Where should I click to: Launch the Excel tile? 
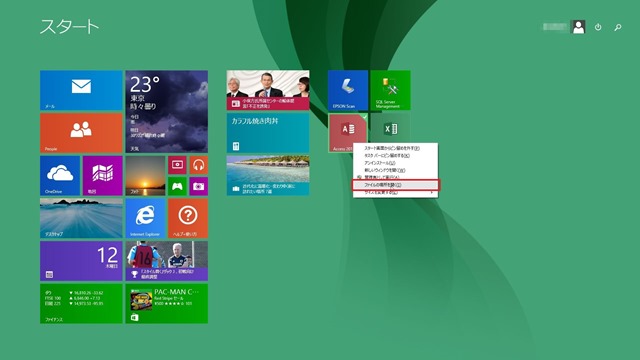(x=391, y=128)
